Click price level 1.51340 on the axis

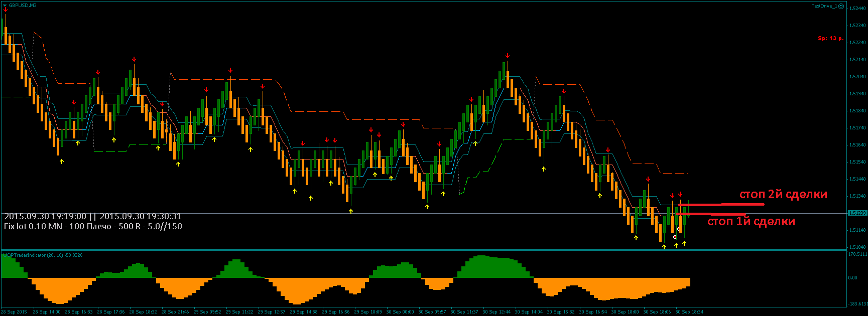[856, 196]
